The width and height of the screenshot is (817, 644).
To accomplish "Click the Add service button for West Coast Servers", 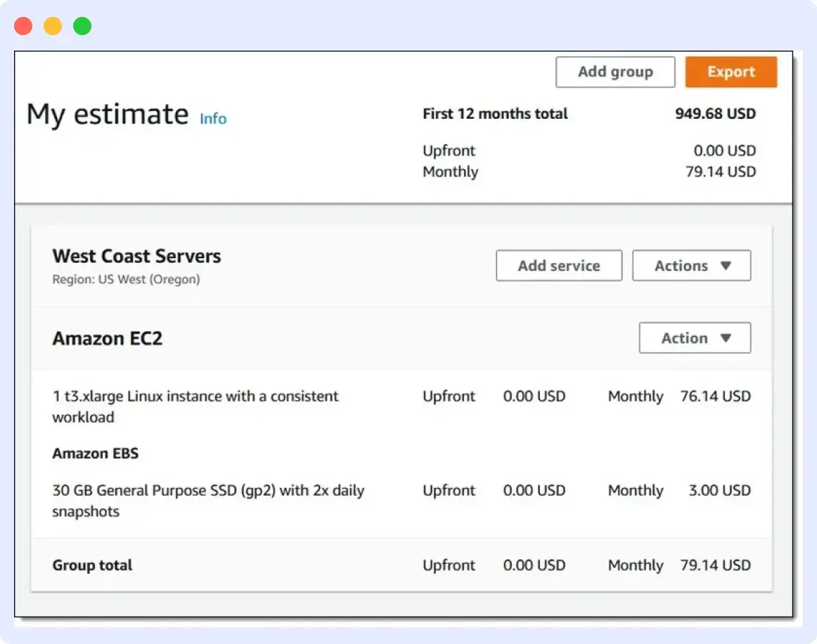I will (x=558, y=265).
